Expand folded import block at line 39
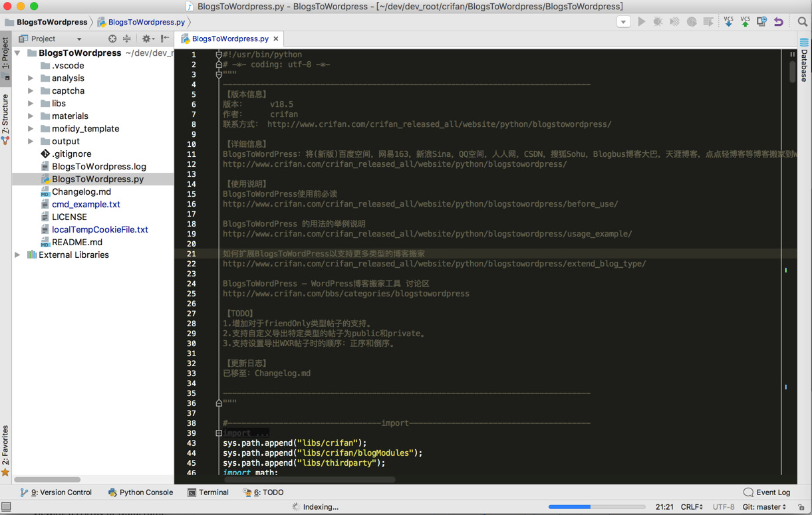 click(219, 433)
